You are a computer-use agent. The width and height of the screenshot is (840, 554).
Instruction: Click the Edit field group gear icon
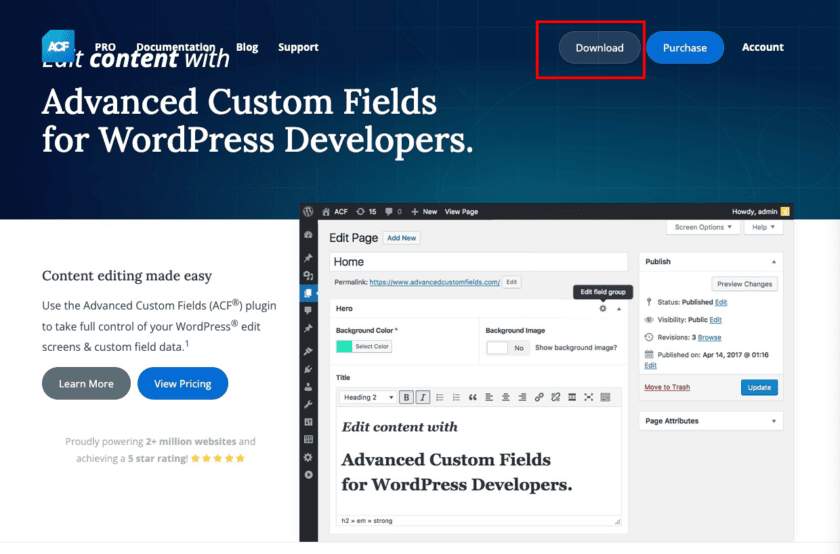pyautogui.click(x=603, y=309)
